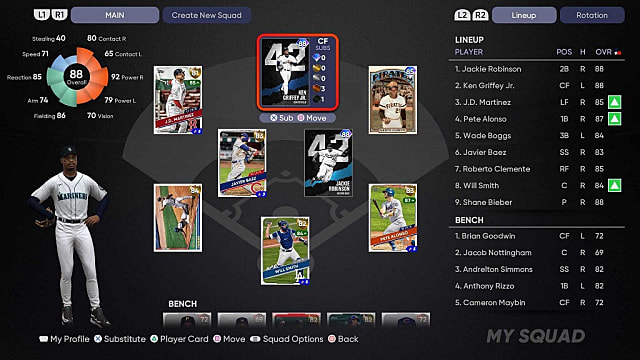
Task: Click the Player Card prompt
Action: 179,339
